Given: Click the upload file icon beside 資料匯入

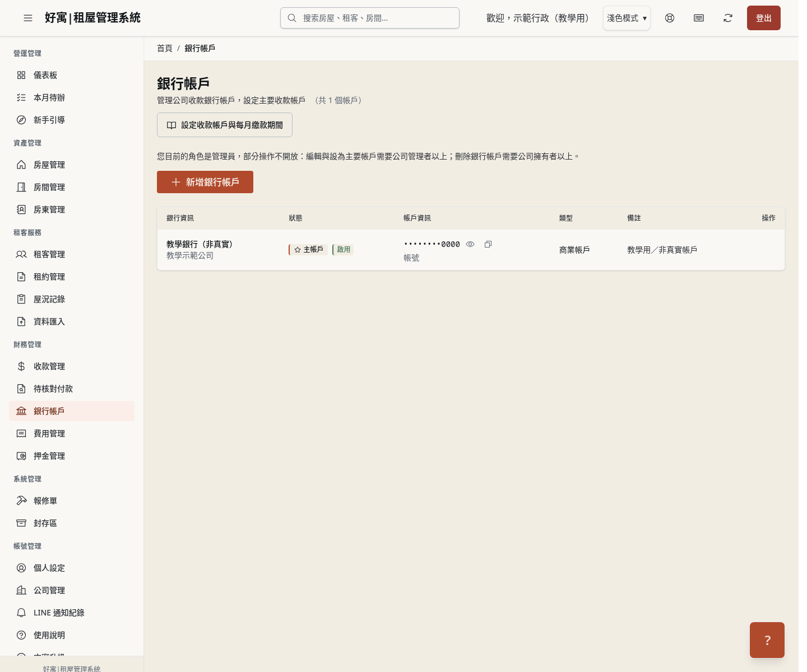Looking at the screenshot, I should point(21,321).
